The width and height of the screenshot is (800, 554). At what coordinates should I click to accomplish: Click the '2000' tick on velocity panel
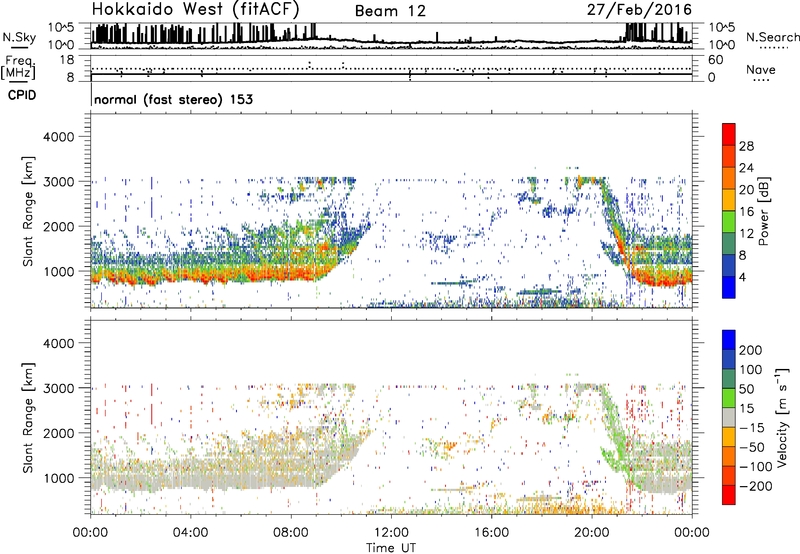pyautogui.click(x=58, y=433)
